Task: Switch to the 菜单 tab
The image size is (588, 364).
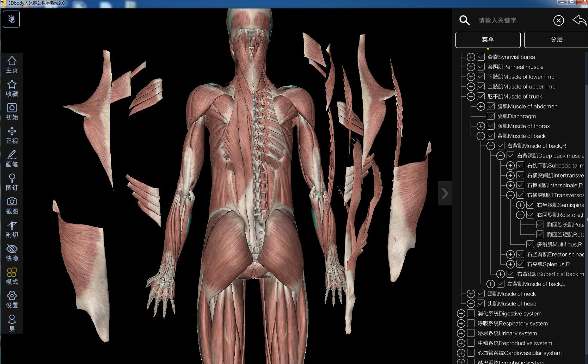Action: click(488, 40)
